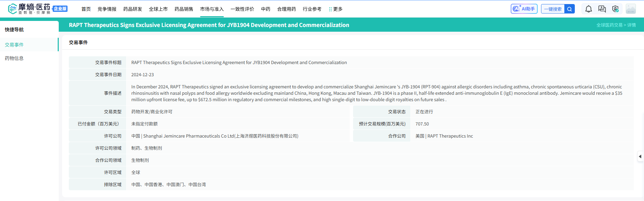Click the 全球 licensed region value
644x201 pixels.
click(x=136, y=172)
